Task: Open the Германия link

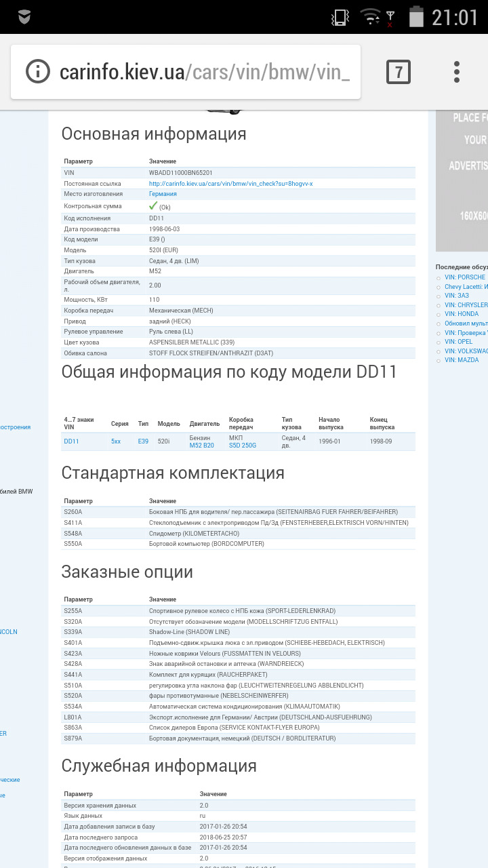Action: click(163, 194)
